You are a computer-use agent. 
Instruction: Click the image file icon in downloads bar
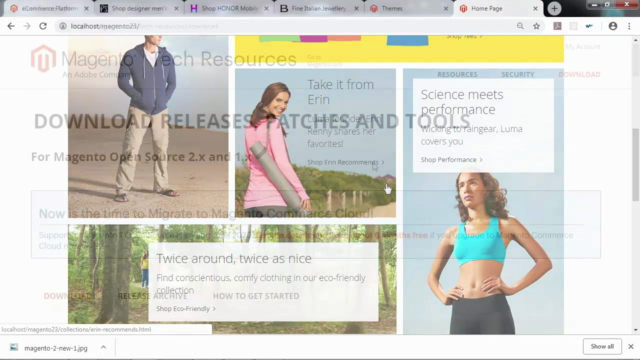pyautogui.click(x=14, y=347)
